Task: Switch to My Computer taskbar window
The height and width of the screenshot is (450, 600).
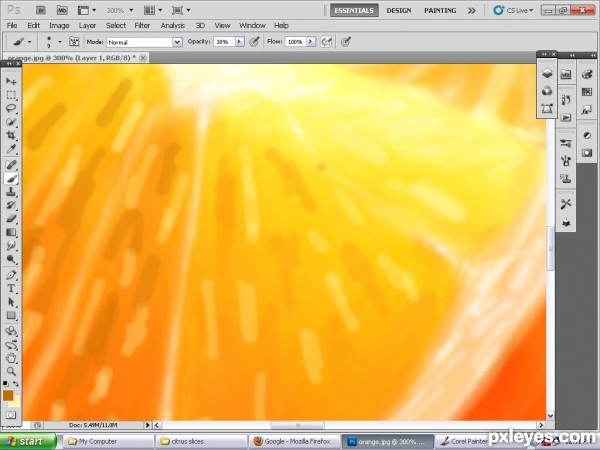Action: click(x=108, y=442)
